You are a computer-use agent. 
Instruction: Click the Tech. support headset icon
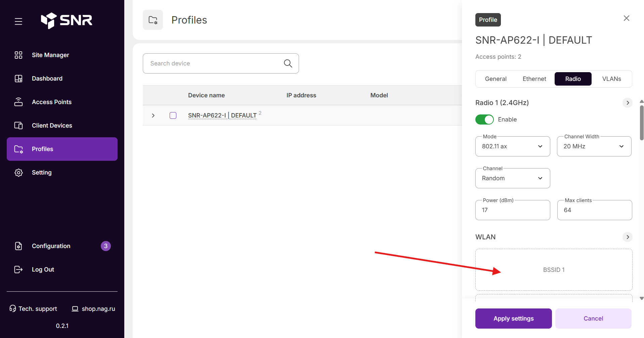point(13,308)
